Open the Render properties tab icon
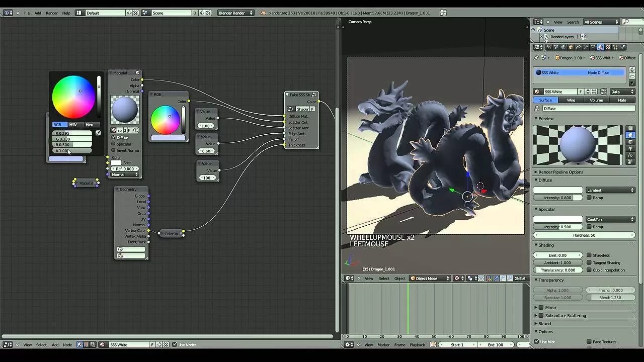 pyautogui.click(x=549, y=47)
